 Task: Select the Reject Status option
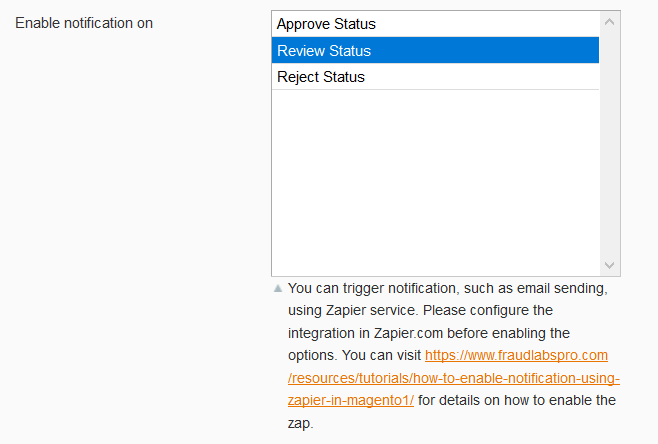(x=435, y=77)
